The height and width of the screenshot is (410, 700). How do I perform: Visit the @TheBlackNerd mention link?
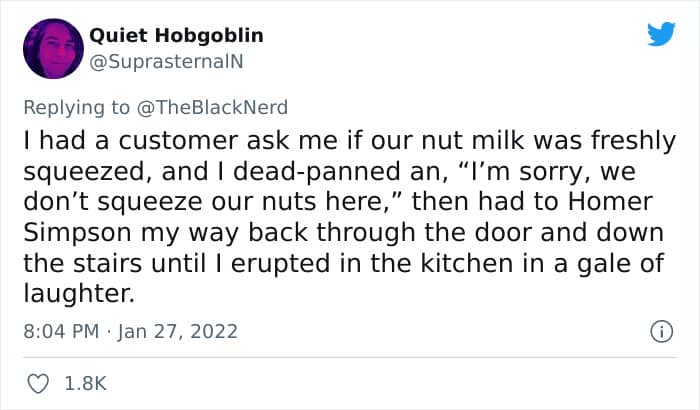pos(212,108)
